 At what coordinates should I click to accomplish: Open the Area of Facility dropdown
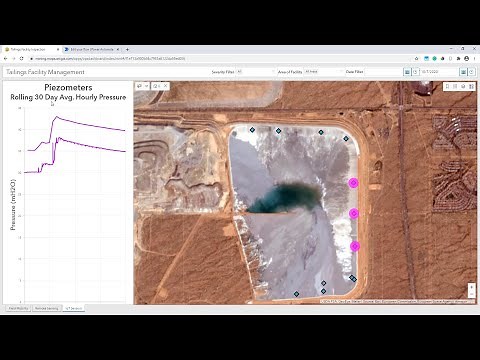(323, 72)
